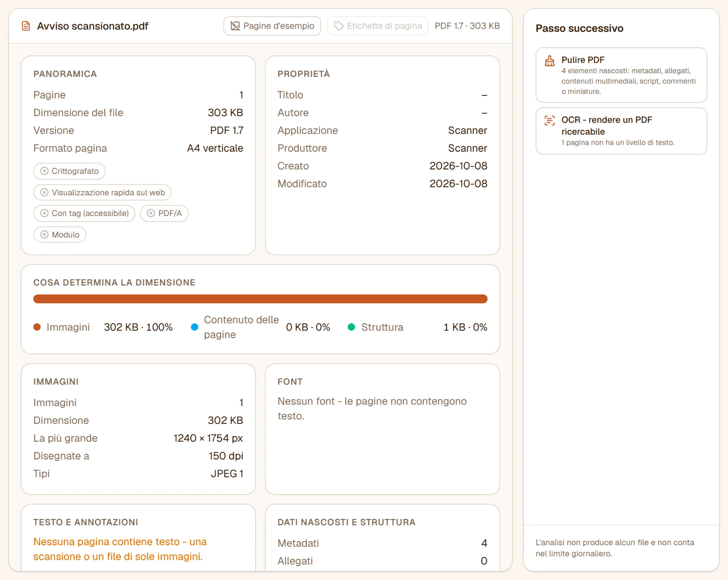
Task: Click the Creato date 2026-10-08
Action: click(x=458, y=166)
